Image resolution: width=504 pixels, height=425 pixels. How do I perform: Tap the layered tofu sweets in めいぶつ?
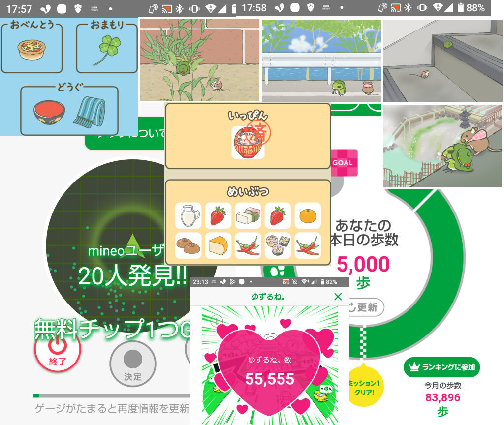click(248, 215)
